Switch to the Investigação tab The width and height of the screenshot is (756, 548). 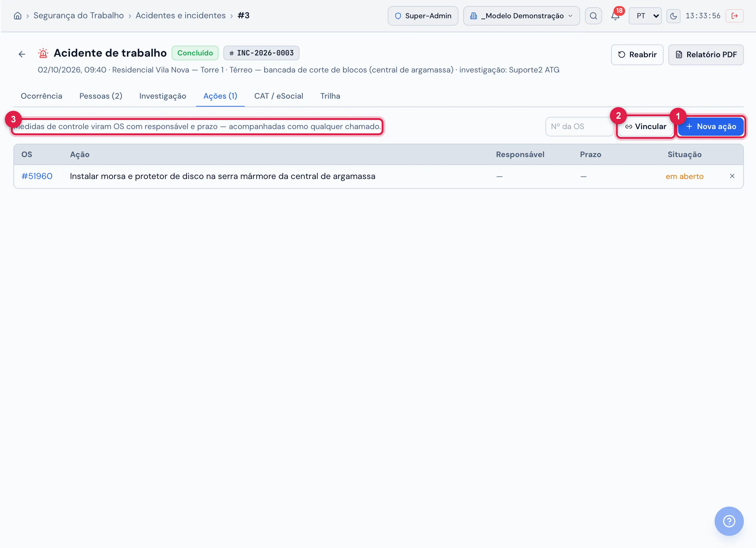point(163,96)
